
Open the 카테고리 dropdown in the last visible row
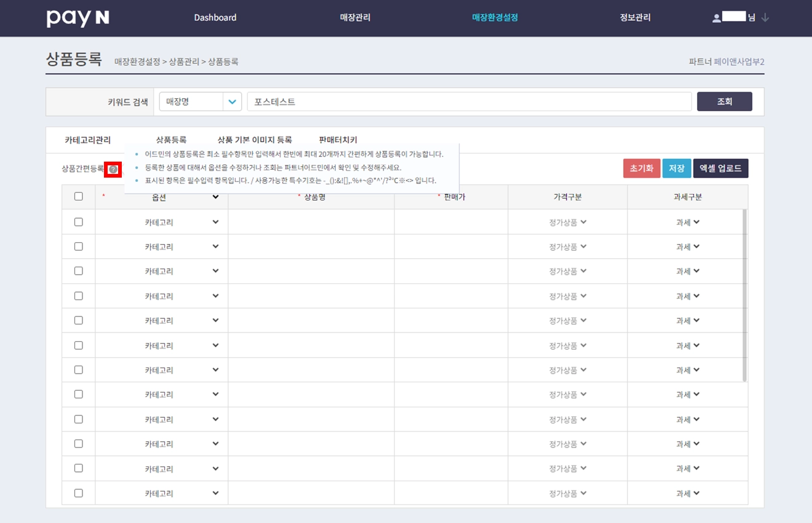[x=162, y=493]
